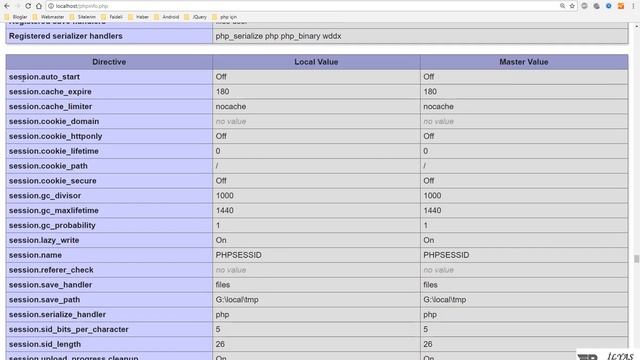Select the session.cookie_httponly directive name
The width and height of the screenshot is (640, 360).
click(56, 136)
